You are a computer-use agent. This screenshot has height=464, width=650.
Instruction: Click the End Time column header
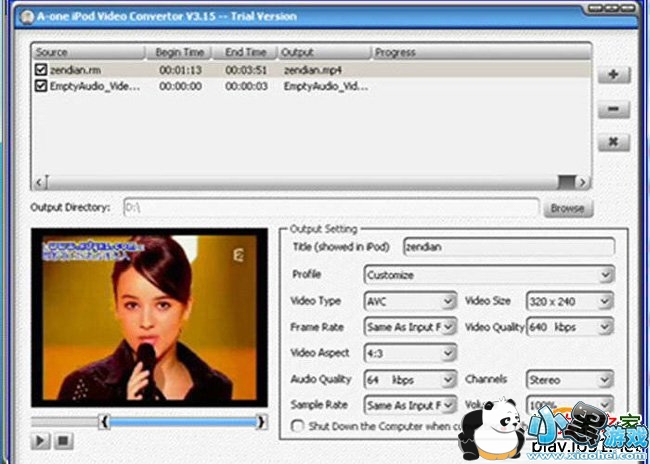pyautogui.click(x=245, y=52)
